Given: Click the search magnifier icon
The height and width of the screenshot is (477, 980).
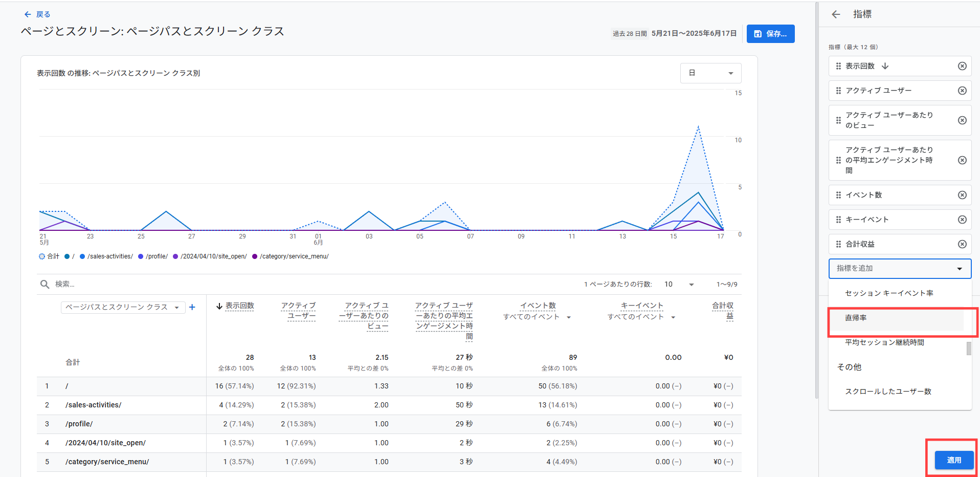Looking at the screenshot, I should click(x=45, y=284).
